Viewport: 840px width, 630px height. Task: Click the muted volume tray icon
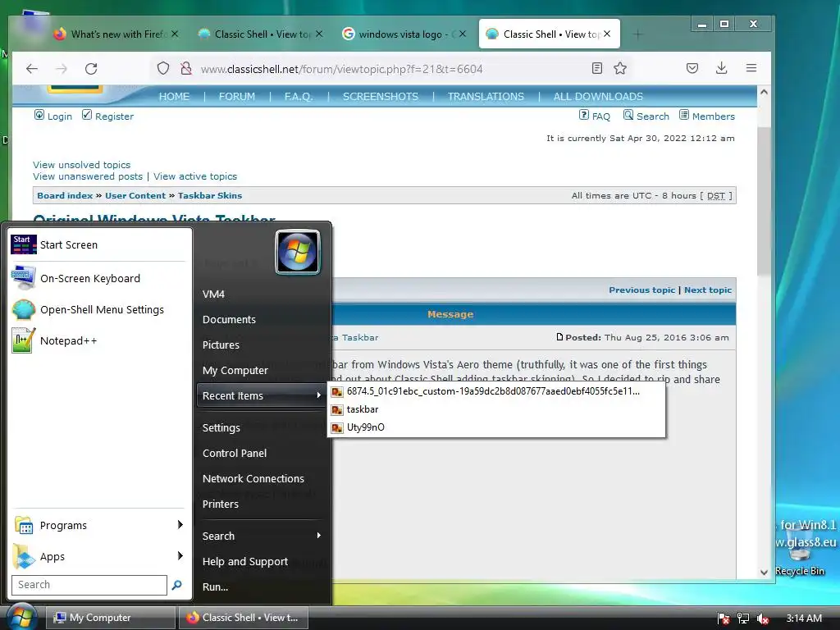pyautogui.click(x=762, y=619)
